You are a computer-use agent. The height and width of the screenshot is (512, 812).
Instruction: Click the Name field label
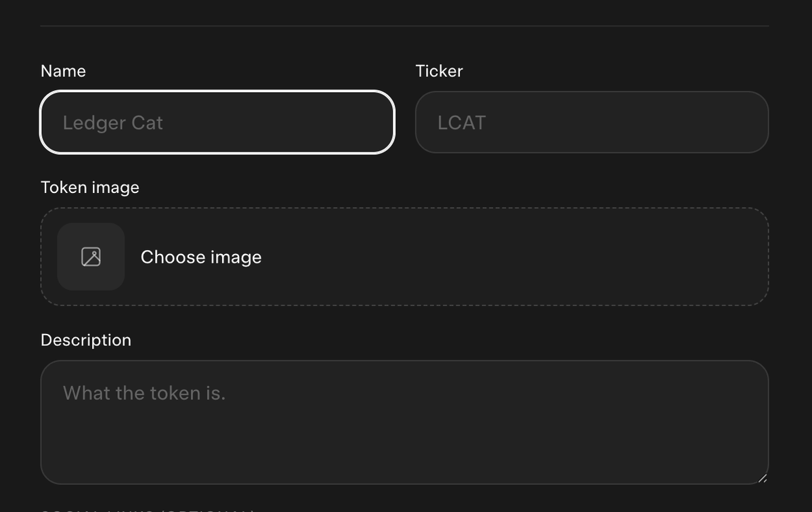coord(63,71)
